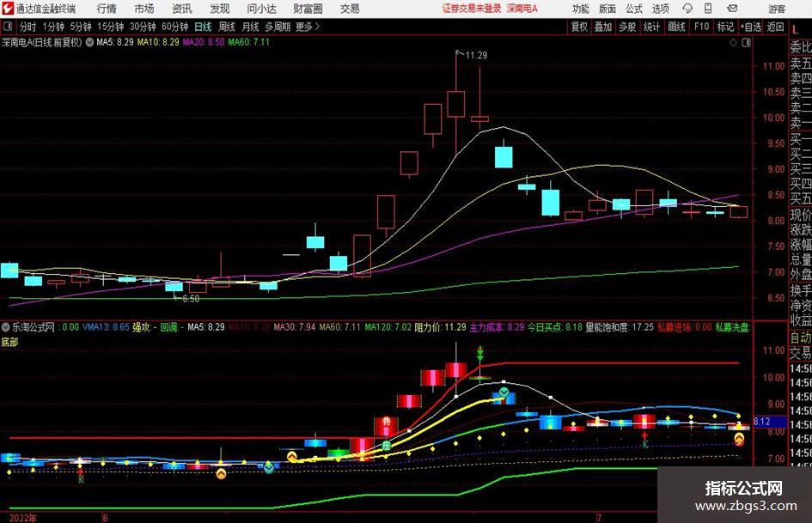Click the F10 company info button
Image resolution: width=812 pixels, height=523 pixels.
pos(702,27)
